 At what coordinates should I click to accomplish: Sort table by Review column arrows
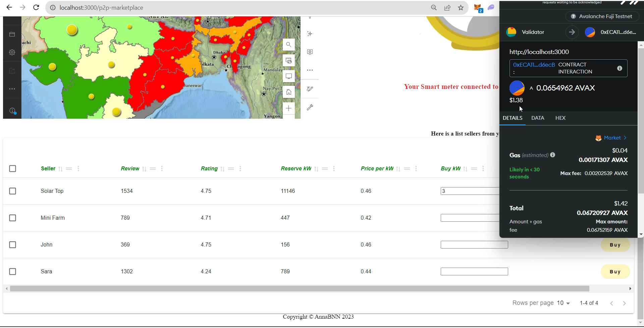click(144, 169)
